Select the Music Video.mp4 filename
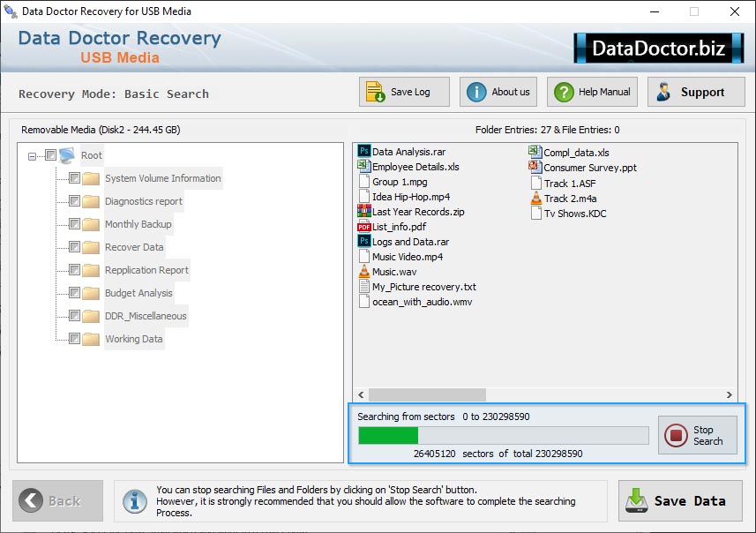756x533 pixels. click(x=408, y=257)
